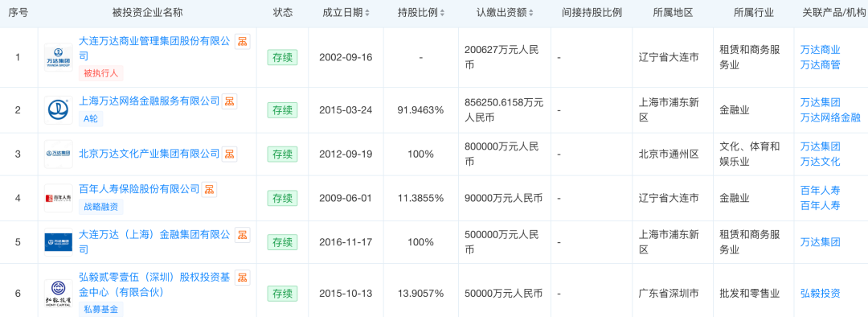Click the 万达集团 logo in row 1

pyautogui.click(x=59, y=58)
